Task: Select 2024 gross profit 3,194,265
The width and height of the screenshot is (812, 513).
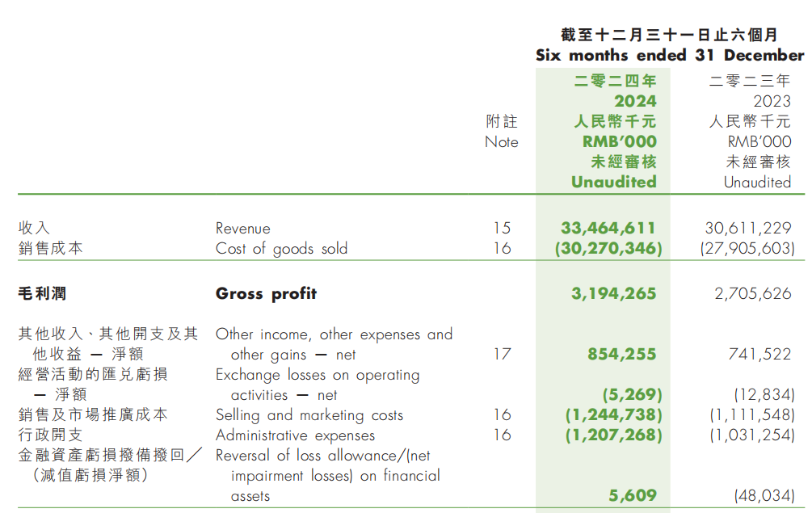Action: click(613, 293)
